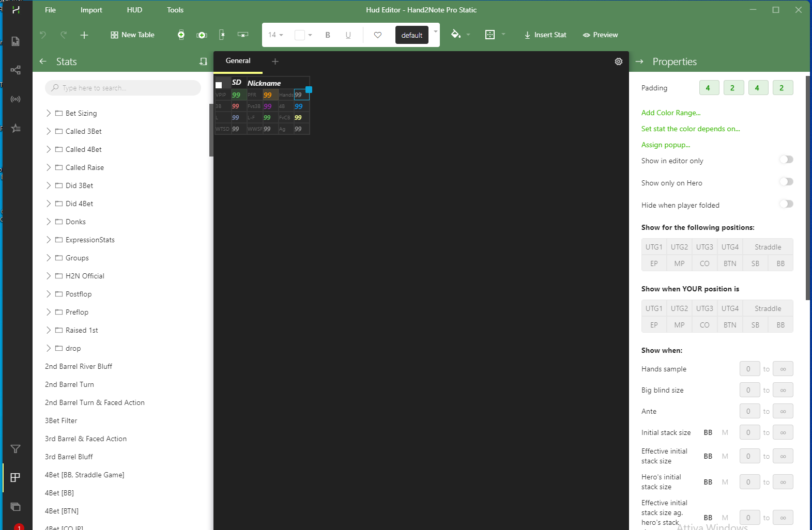Click the cell borders icon
812x530 pixels.
(x=490, y=35)
